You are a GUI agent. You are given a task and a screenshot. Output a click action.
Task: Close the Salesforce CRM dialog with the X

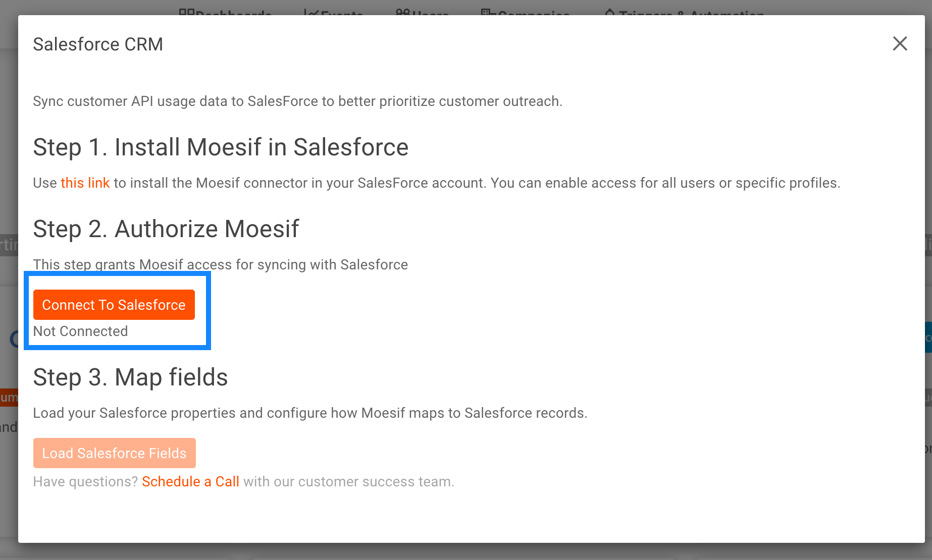[900, 44]
